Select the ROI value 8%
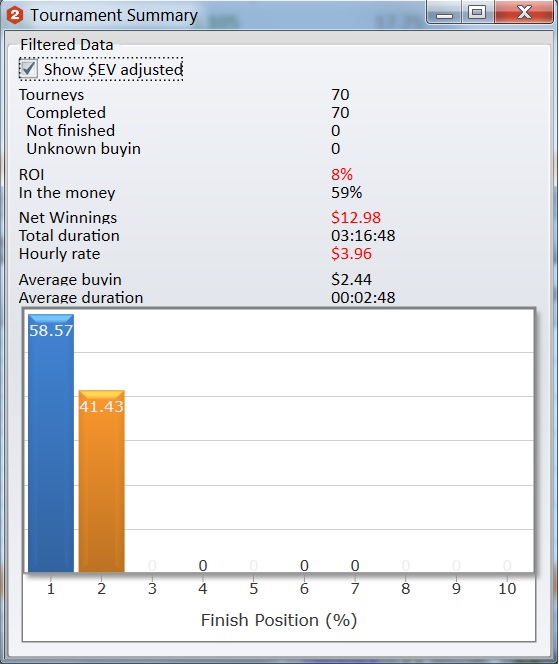Viewport: 559px width, 664px height. pos(342,174)
